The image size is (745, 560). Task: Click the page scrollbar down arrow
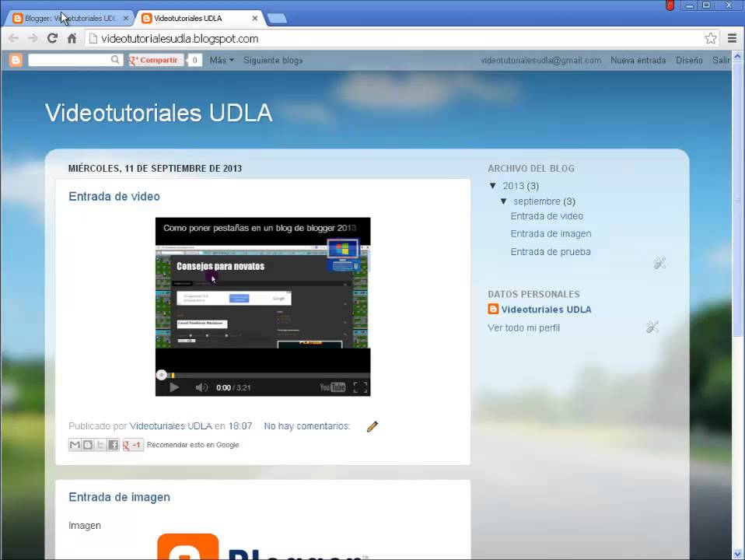point(737,555)
